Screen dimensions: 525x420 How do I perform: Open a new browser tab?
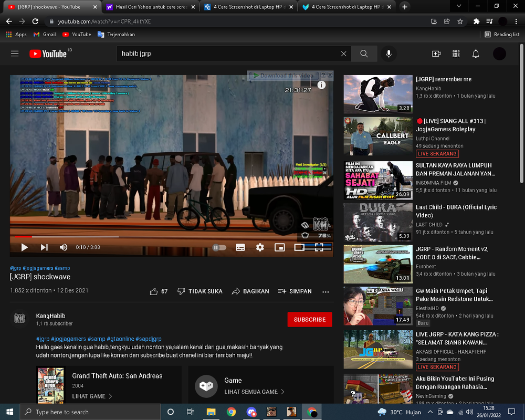point(404,7)
